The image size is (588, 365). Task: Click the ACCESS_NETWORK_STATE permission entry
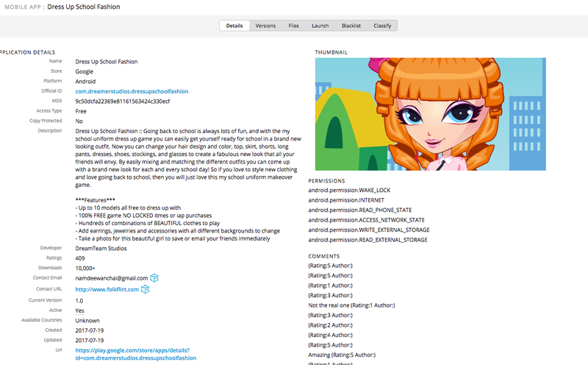click(366, 220)
